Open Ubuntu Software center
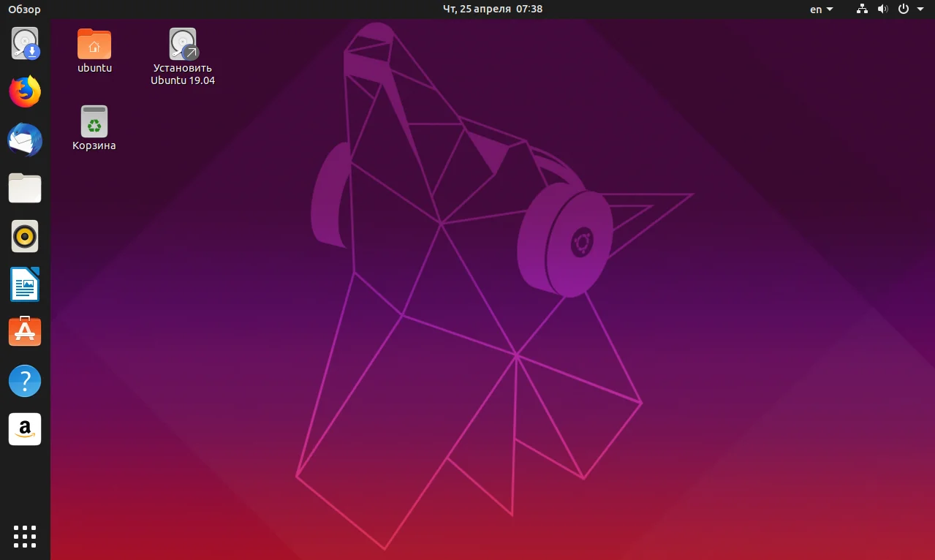 click(x=25, y=333)
